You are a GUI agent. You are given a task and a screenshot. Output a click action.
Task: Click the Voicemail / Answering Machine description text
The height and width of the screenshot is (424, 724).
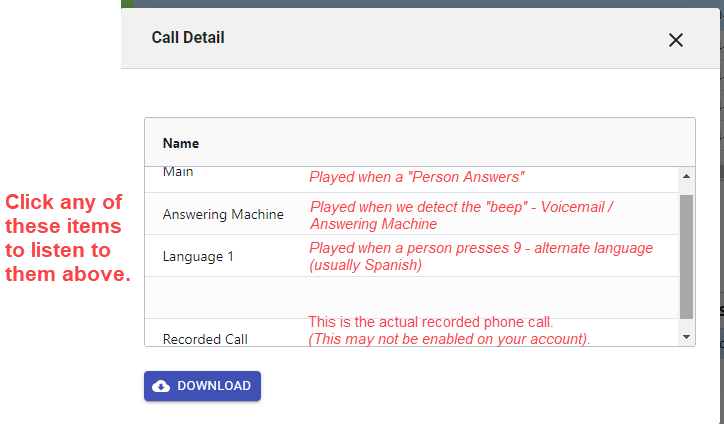click(462, 215)
